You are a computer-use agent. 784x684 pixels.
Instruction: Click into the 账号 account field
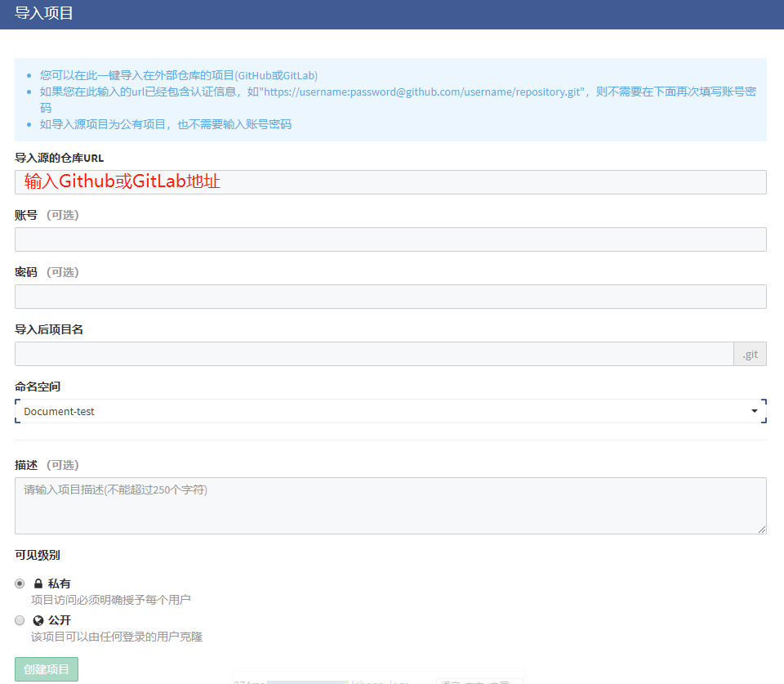pyautogui.click(x=390, y=239)
